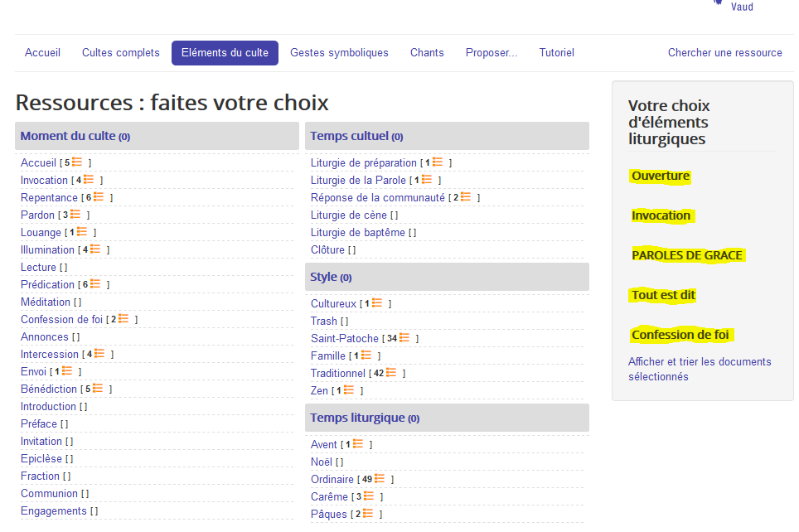
Task: Open the Tout est dit item
Action: tap(663, 295)
